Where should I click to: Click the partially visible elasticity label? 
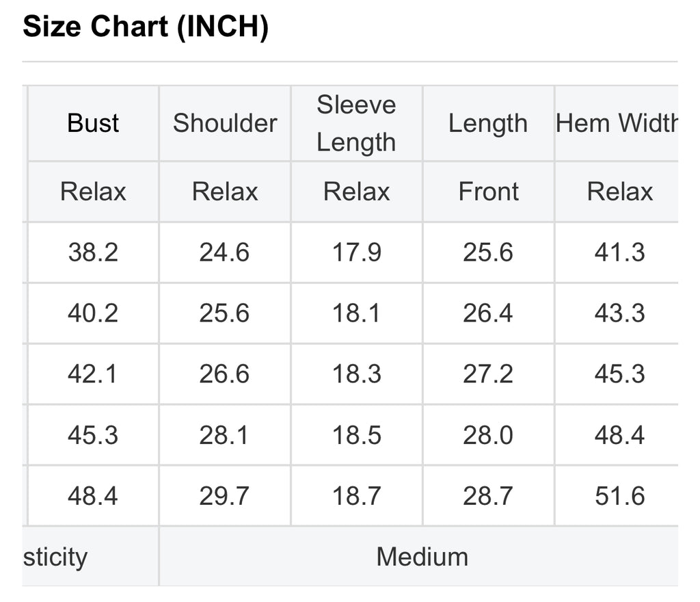(x=55, y=558)
